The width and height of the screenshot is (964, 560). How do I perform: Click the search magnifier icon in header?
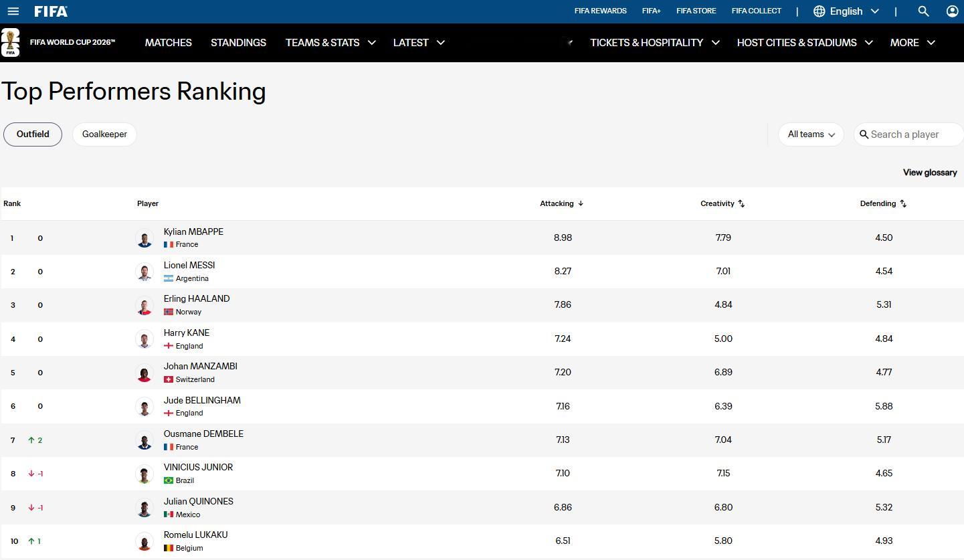tap(923, 11)
